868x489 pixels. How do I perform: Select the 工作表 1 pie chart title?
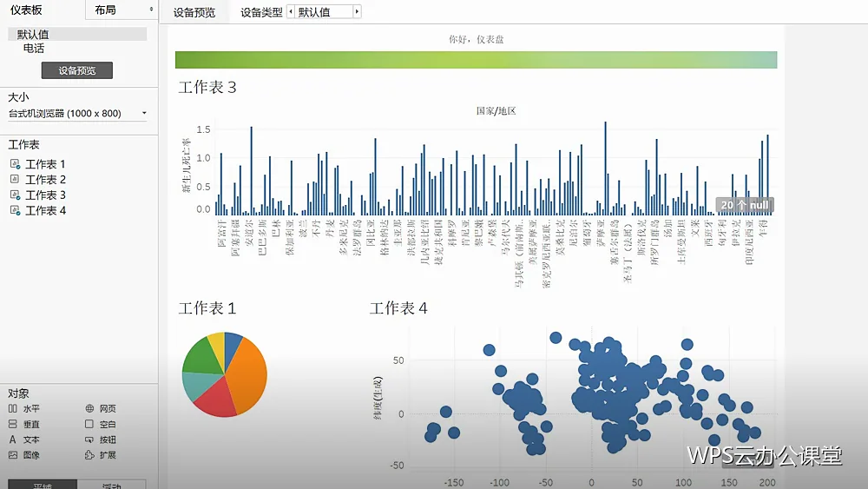point(207,308)
